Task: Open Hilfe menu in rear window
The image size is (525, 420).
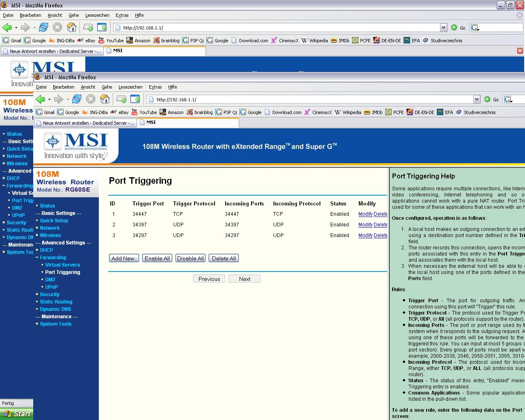Action: [139, 15]
